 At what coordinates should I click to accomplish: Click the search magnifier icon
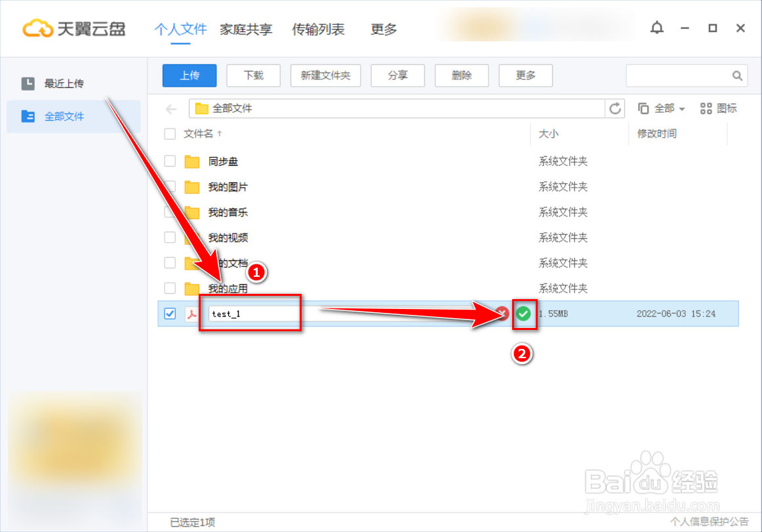(x=736, y=76)
